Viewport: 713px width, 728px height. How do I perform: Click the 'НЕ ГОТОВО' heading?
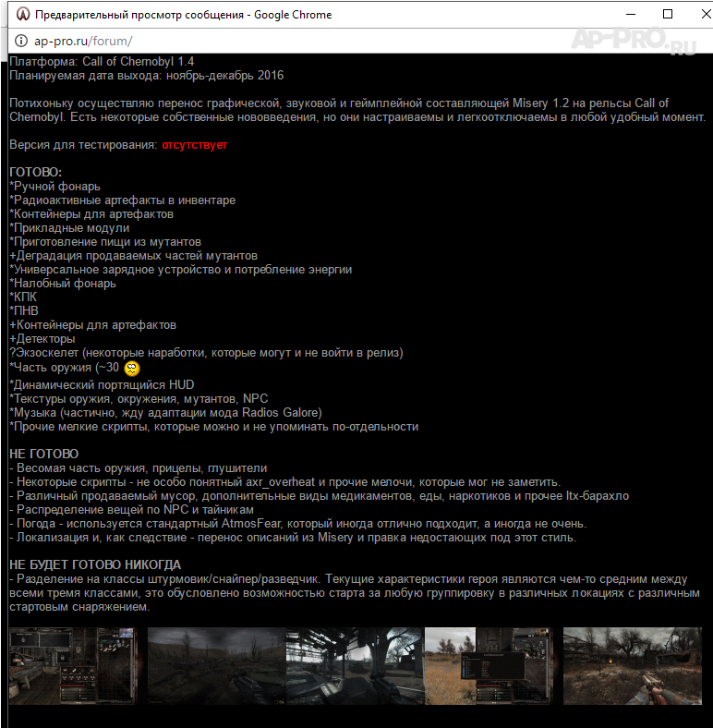click(x=44, y=454)
